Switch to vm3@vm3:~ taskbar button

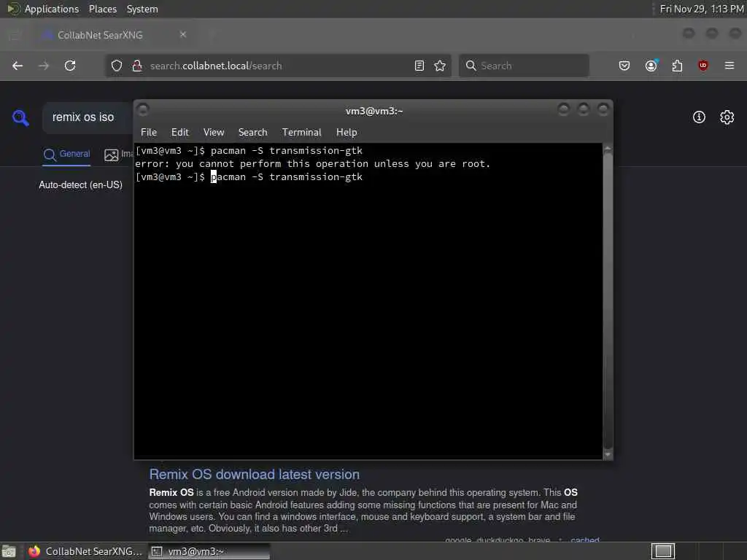point(209,551)
